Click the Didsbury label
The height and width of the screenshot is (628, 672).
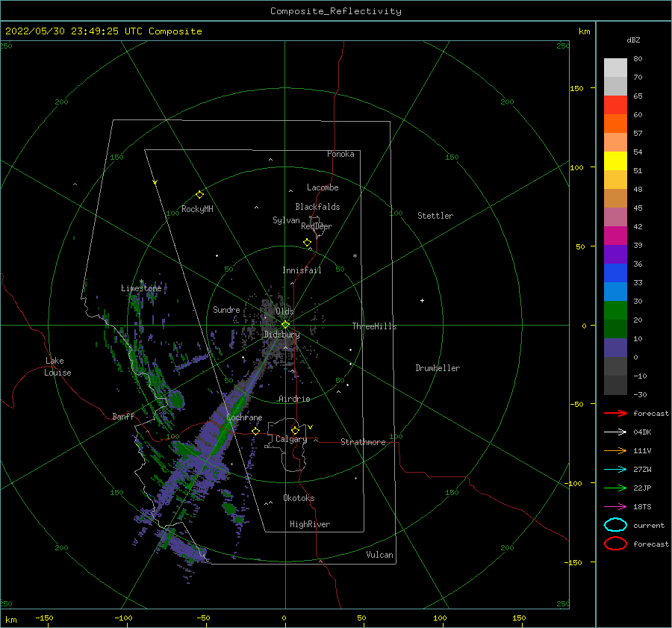point(281,335)
